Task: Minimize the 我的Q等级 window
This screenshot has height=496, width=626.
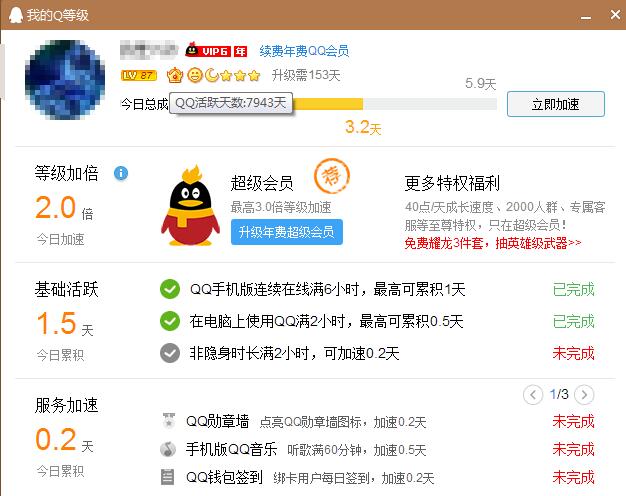Action: 586,16
